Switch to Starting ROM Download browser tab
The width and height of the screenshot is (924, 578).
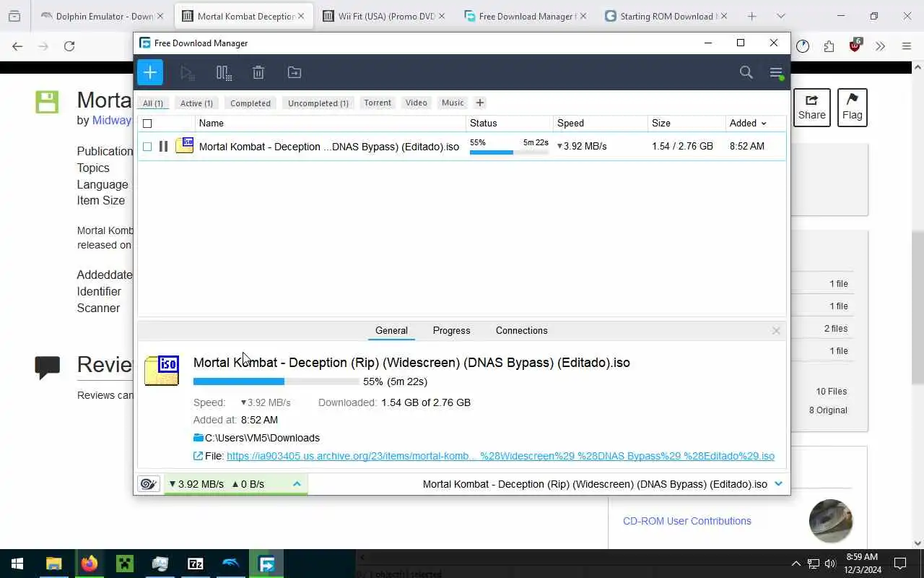point(666,16)
